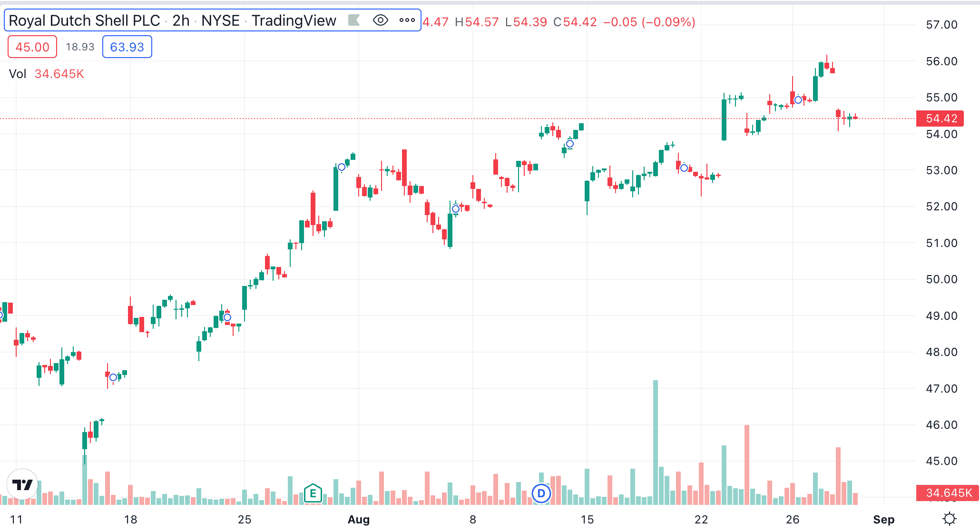Click the 25 date label on the time axis
This screenshot has height=532, width=980.
point(245,520)
